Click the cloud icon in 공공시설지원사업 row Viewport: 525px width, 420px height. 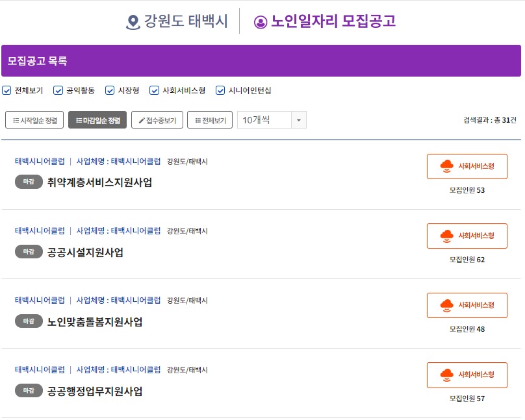coord(446,236)
